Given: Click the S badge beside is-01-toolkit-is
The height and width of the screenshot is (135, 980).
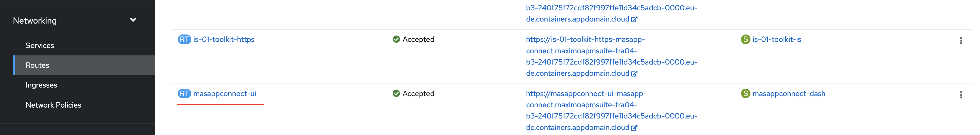Looking at the screenshot, I should [745, 39].
